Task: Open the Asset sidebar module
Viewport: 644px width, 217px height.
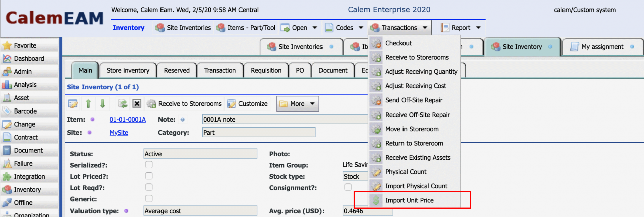Action: click(29, 97)
